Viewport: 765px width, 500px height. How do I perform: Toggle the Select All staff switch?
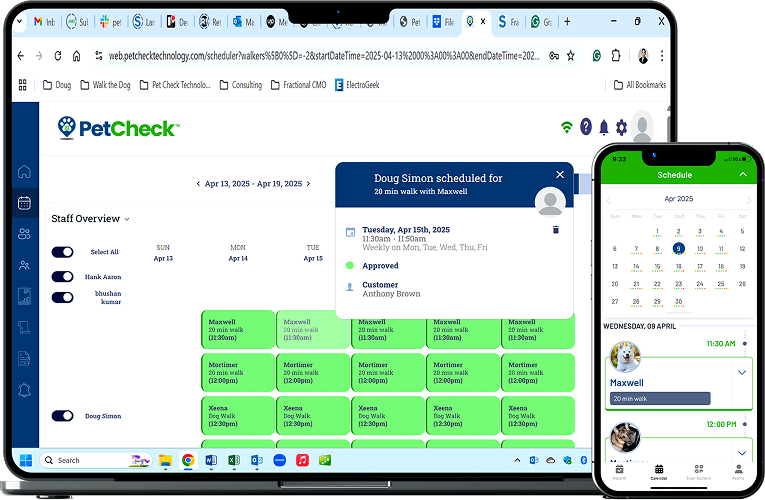tap(62, 252)
